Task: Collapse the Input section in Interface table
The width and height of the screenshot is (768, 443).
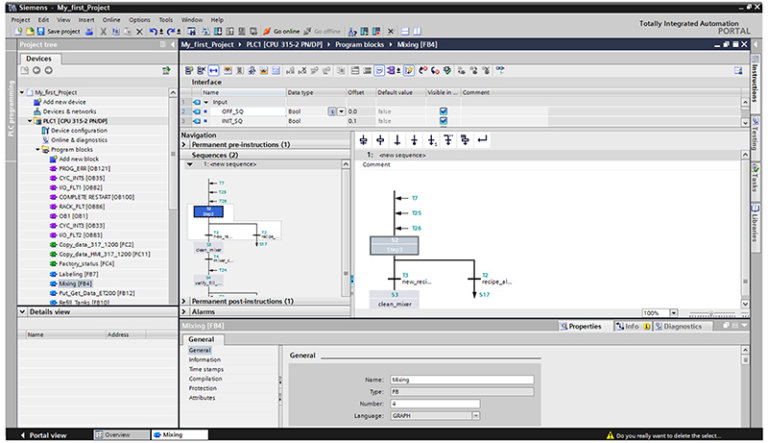Action: [x=206, y=102]
